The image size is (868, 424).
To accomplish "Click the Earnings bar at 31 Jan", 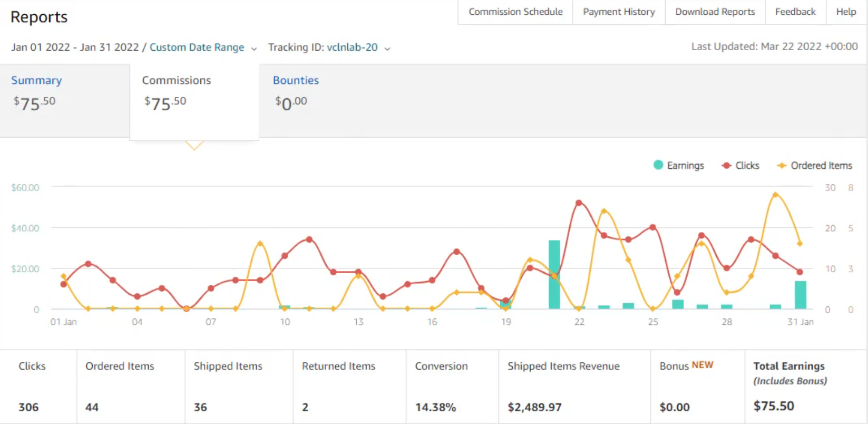I will pos(801,295).
